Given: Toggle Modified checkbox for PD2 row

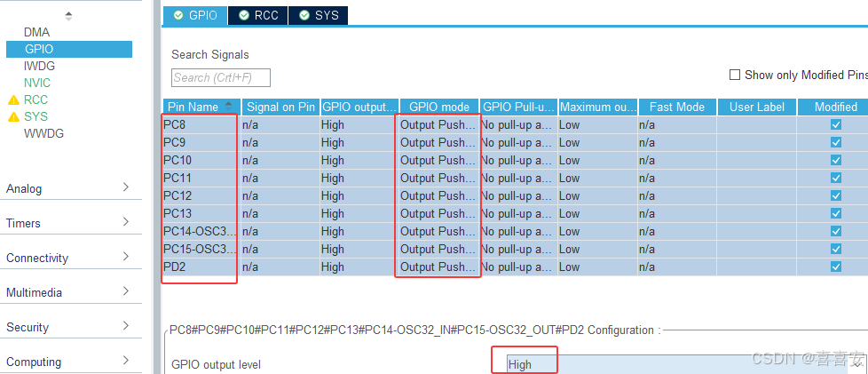Looking at the screenshot, I should pos(836,267).
